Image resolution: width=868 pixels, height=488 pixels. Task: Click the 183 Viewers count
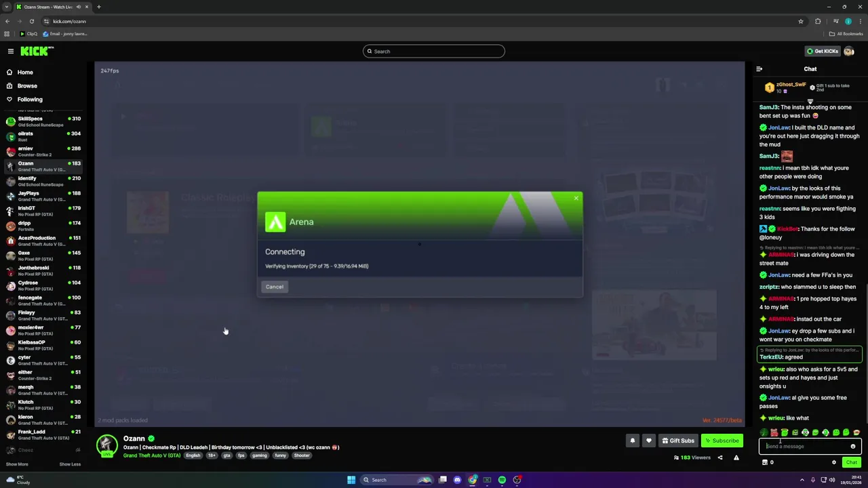point(692,457)
